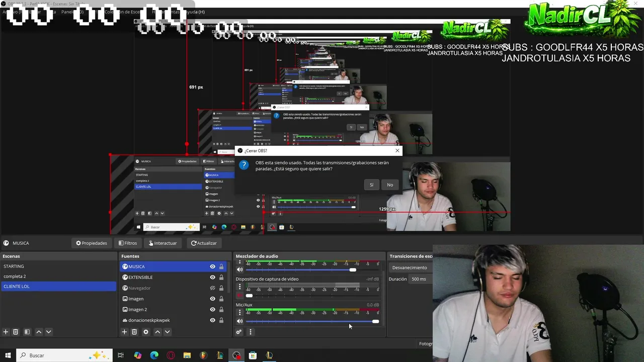Click the Windows Buscar search box
The height and width of the screenshot is (362, 644).
(64, 355)
